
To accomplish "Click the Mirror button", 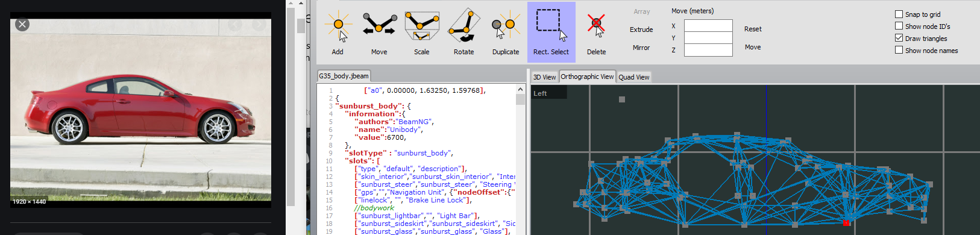I will click(x=641, y=48).
